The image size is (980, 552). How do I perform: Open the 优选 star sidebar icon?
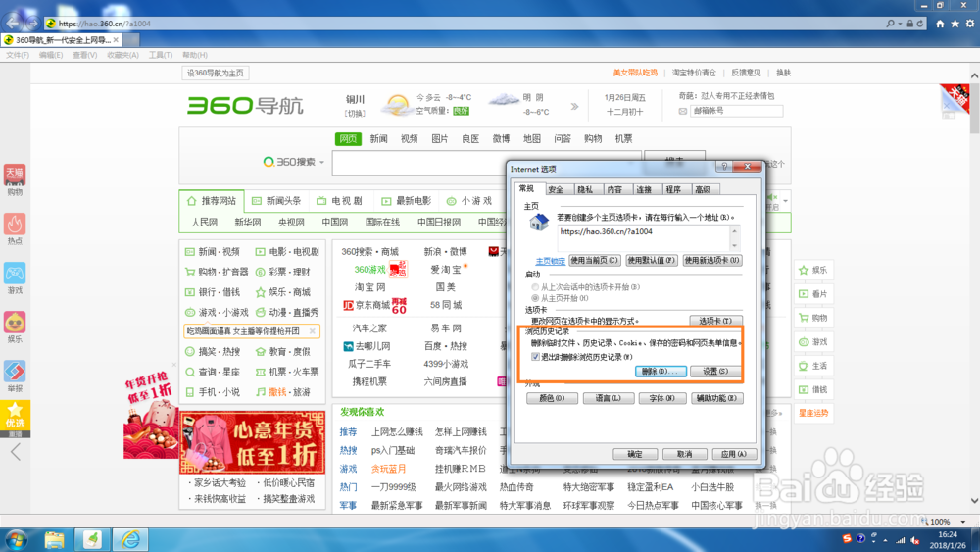tap(15, 418)
